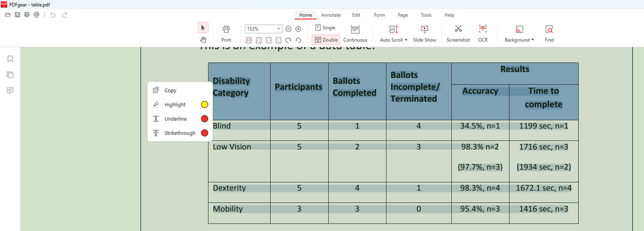Choose Copy from the context menu
The width and height of the screenshot is (644, 231).
[x=170, y=90]
